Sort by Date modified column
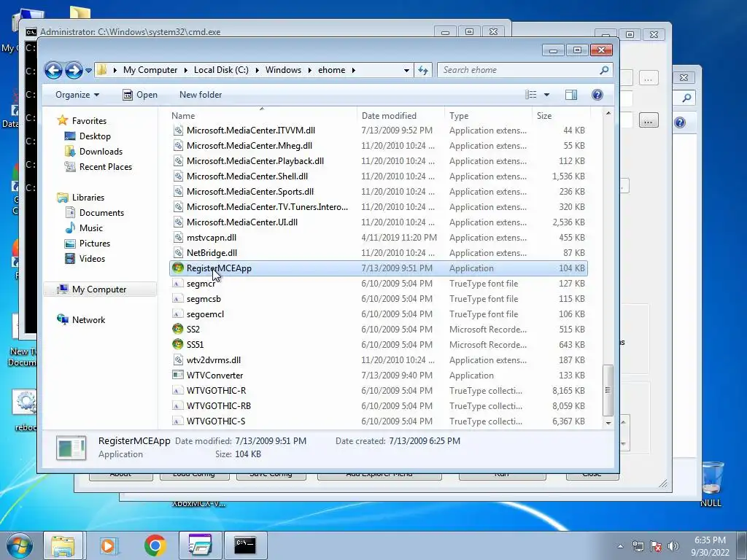This screenshot has height=560, width=747. [x=400, y=116]
